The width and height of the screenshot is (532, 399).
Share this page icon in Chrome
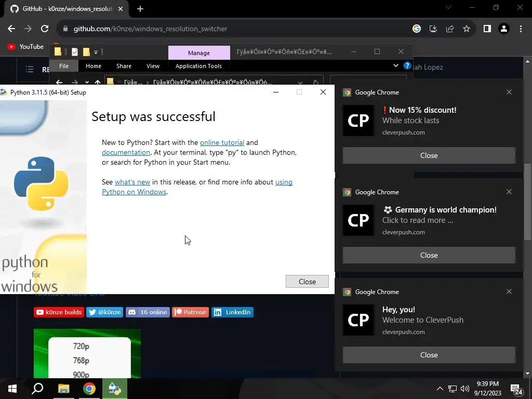pos(450,29)
